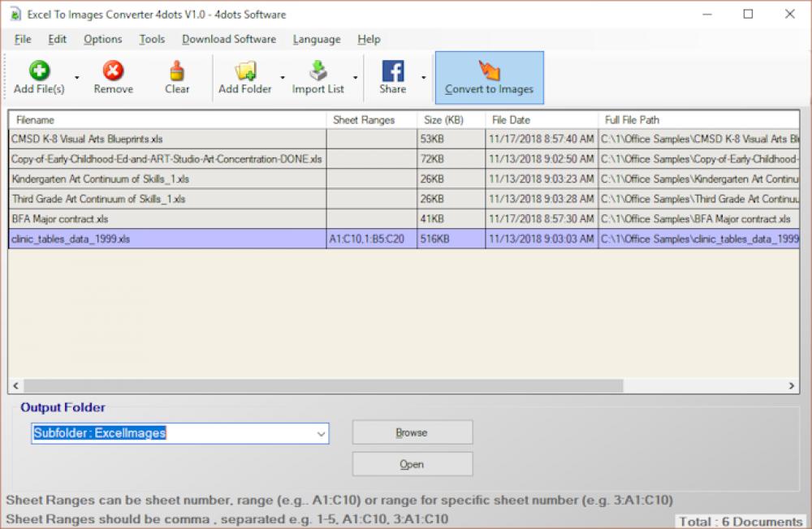
Task: Click the Convert to Images toolbar icon
Action: [x=489, y=77]
